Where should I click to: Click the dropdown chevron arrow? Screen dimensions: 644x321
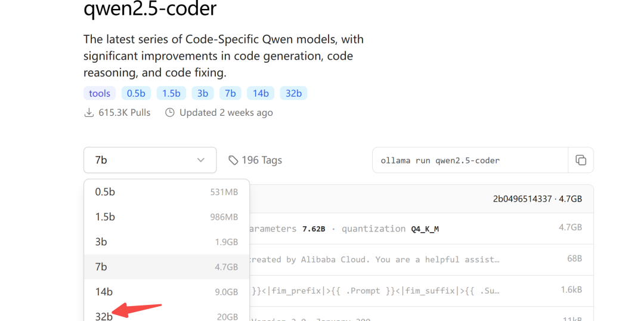pos(201,160)
